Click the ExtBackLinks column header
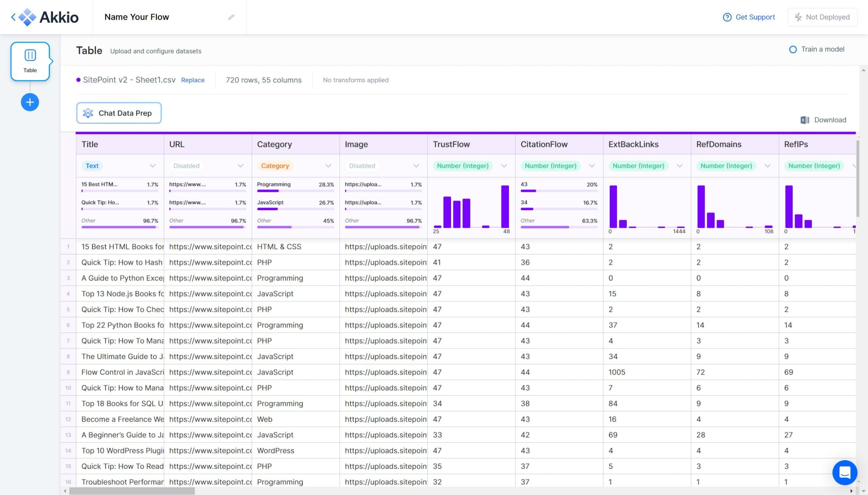Screen dimensions: 868x495 [633, 144]
